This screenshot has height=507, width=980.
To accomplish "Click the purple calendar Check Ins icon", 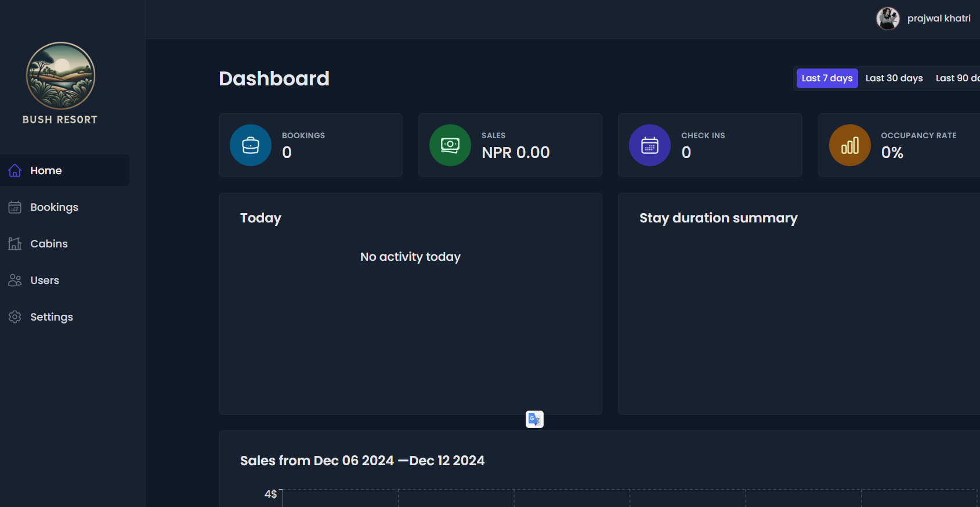I will [650, 145].
